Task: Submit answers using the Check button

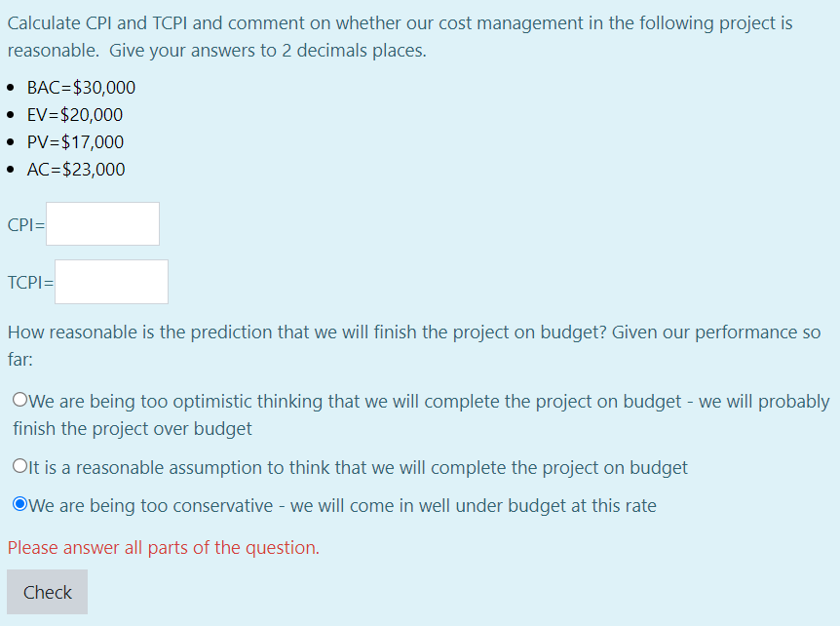Action: [x=47, y=592]
